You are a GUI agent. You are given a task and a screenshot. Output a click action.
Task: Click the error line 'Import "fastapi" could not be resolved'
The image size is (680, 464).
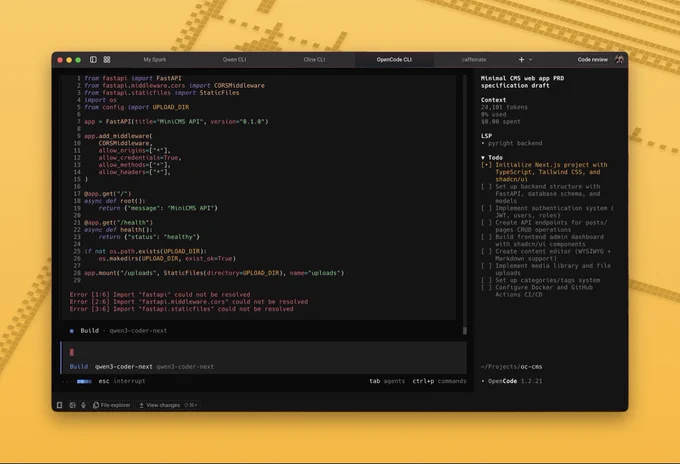coord(160,294)
